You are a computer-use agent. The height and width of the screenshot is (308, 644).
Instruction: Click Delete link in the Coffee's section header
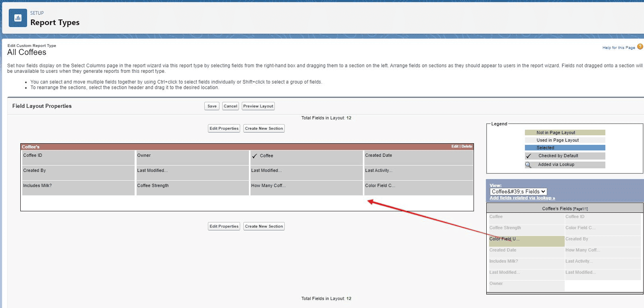point(467,146)
